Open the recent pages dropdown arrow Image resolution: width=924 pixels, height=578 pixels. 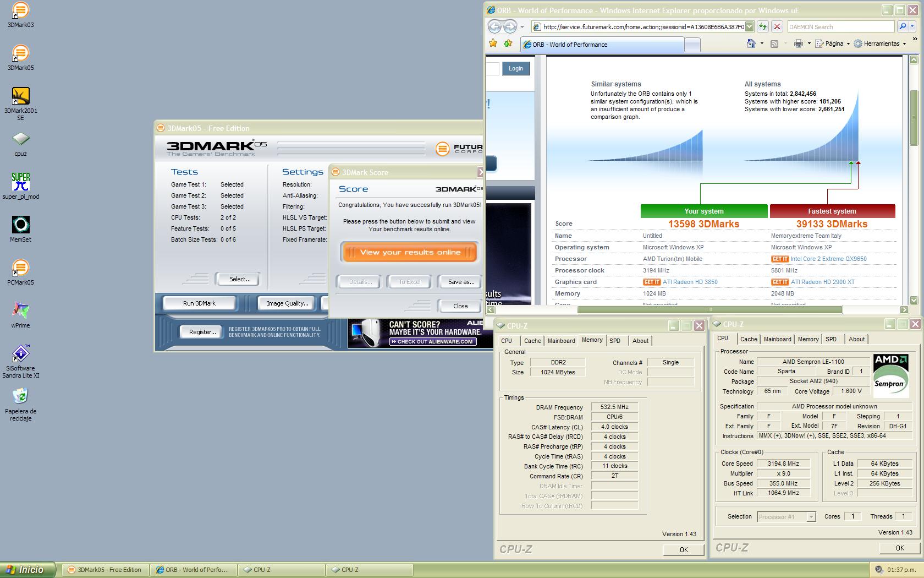522,27
